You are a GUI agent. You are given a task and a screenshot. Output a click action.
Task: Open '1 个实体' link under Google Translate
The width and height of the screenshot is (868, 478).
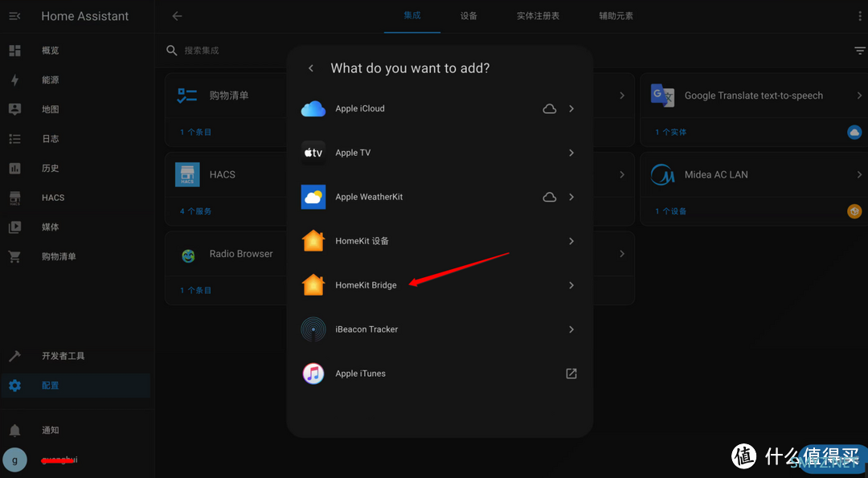click(671, 133)
